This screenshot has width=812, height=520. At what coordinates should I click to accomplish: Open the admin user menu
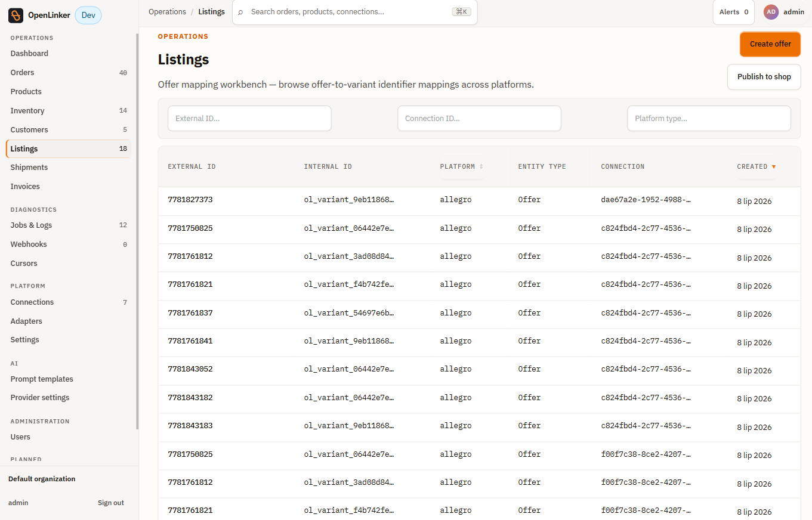point(784,12)
